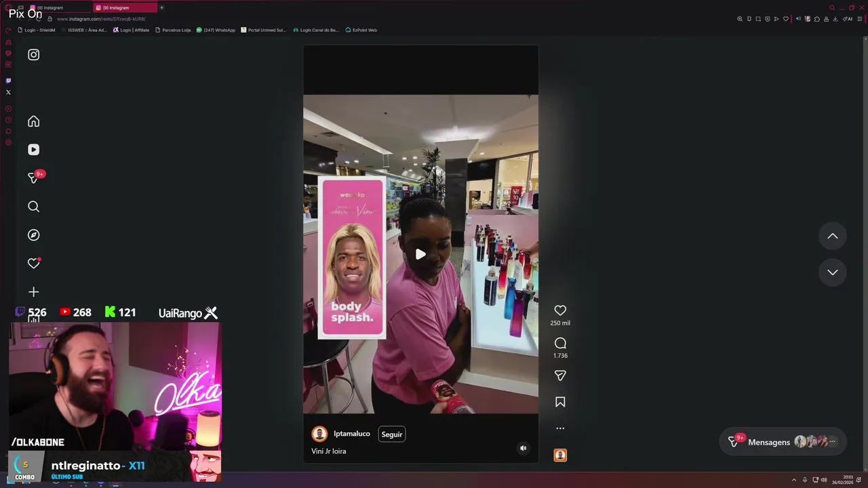
Task: Open the browser easy setup menu icon
Action: point(860,19)
